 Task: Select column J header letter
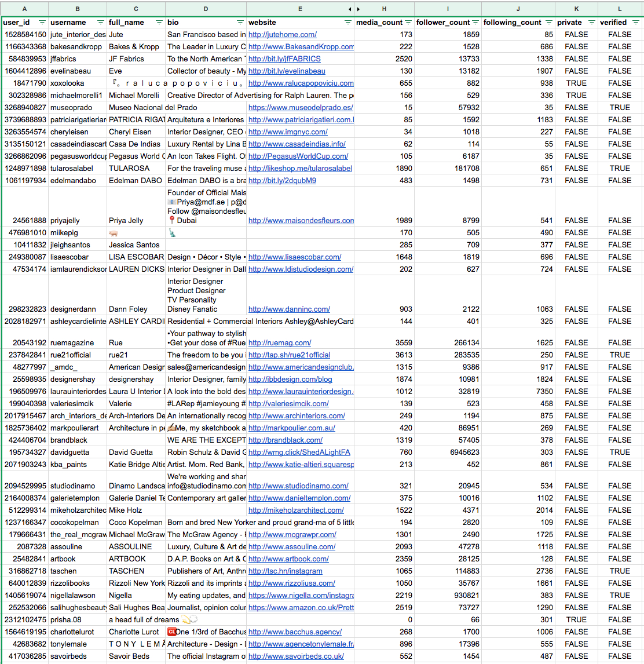[518, 9]
